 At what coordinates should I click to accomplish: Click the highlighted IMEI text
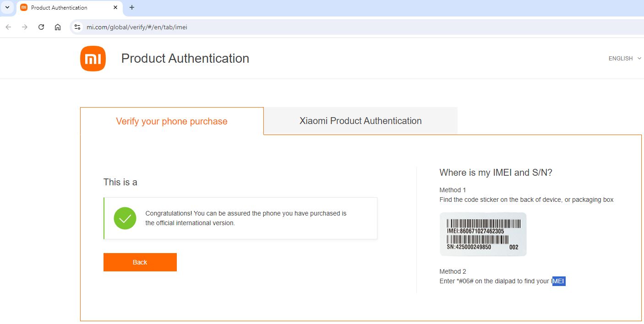coord(558,281)
